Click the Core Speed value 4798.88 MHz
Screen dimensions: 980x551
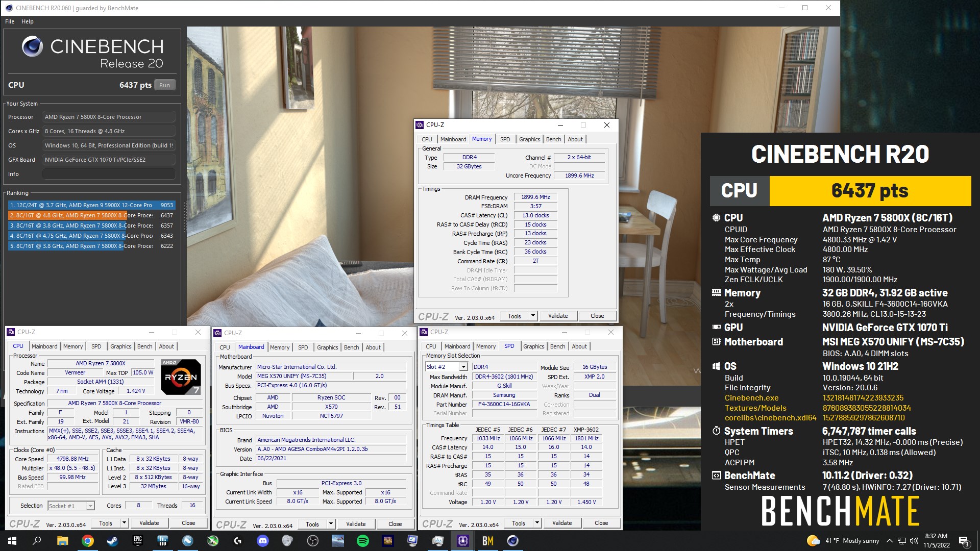coord(72,459)
